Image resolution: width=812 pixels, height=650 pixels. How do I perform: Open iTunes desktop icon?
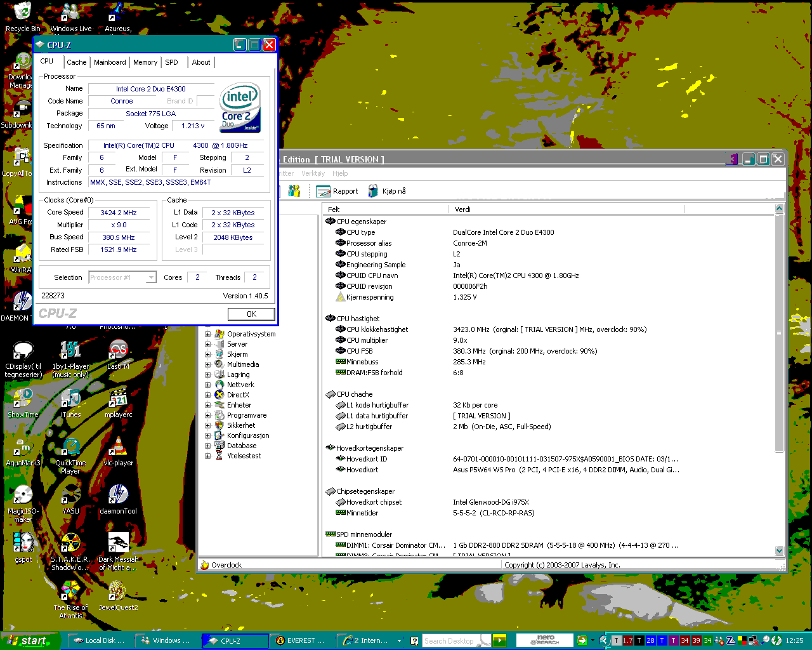tap(70, 403)
